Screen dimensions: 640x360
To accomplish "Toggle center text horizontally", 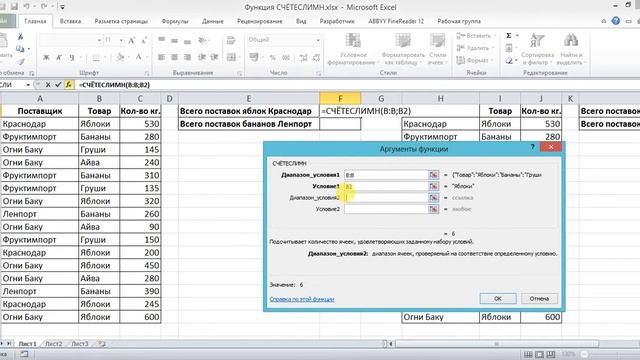I will click(x=175, y=57).
